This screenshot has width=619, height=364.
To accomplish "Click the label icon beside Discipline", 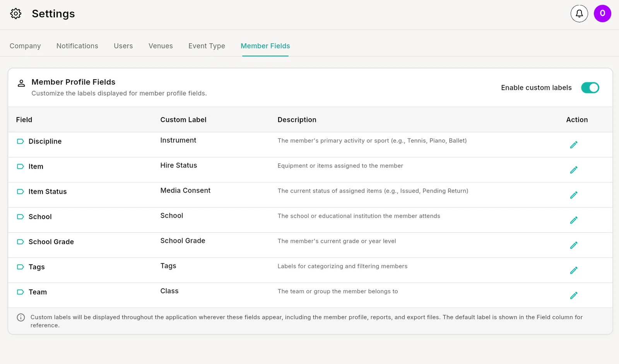I will point(21,142).
